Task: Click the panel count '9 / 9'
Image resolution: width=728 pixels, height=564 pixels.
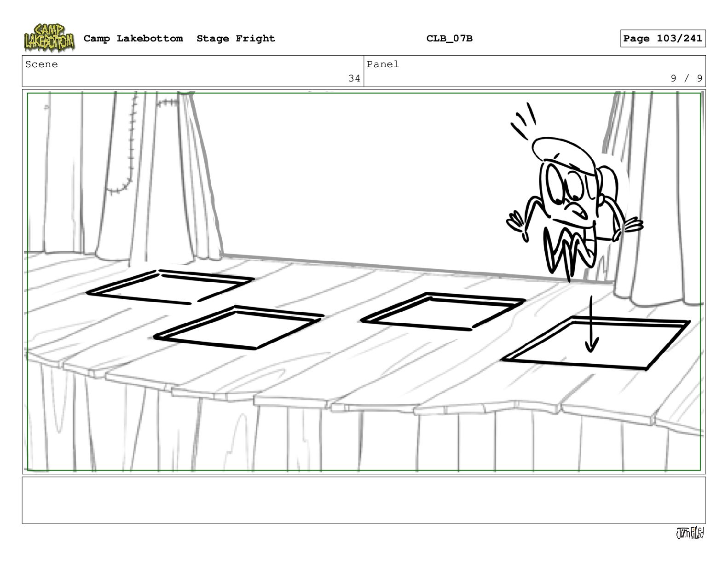Action: pos(687,78)
